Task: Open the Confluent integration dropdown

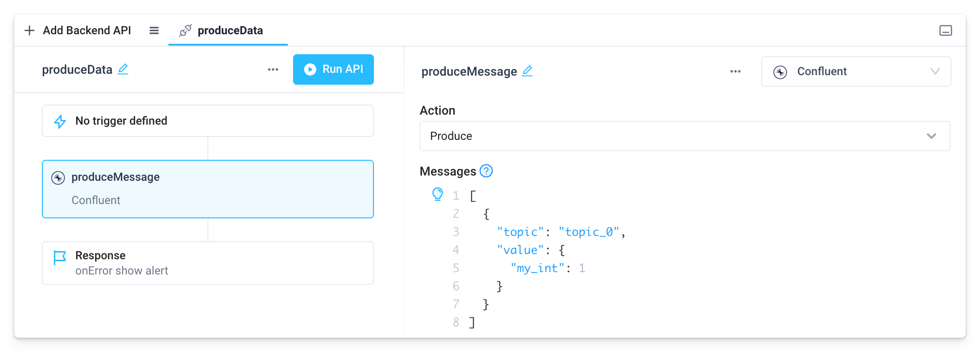Action: coord(856,71)
